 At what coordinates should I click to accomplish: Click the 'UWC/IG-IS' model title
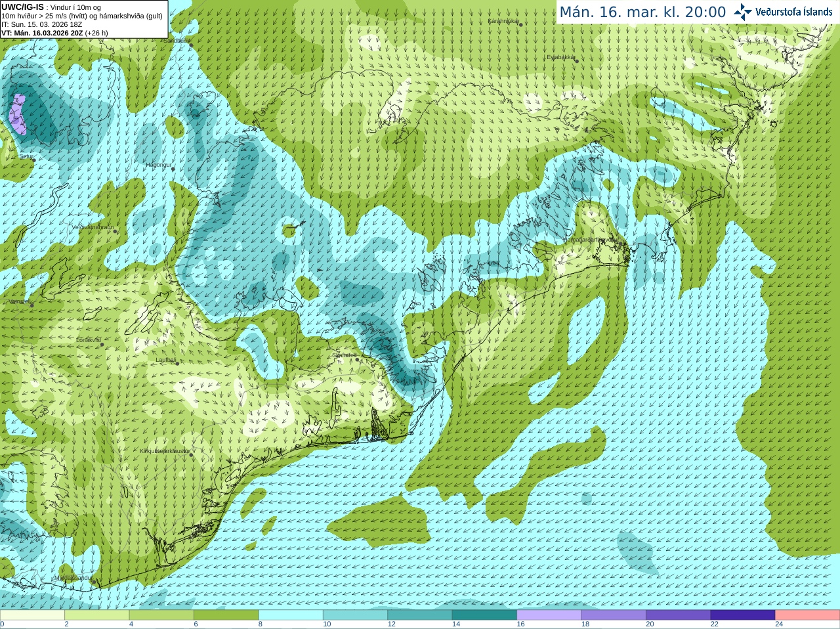coord(22,7)
